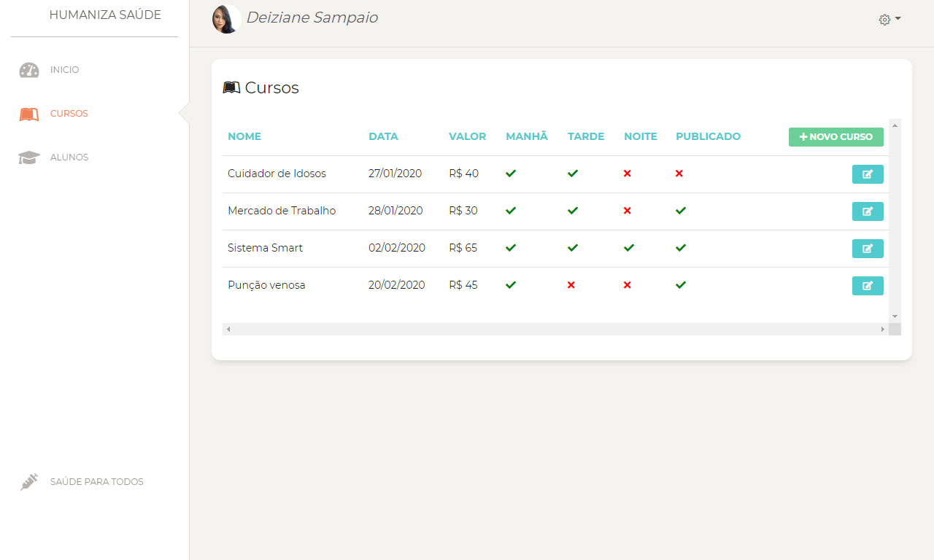Click the open book Cursos sidebar icon
The width and height of the screenshot is (934, 560).
[29, 114]
